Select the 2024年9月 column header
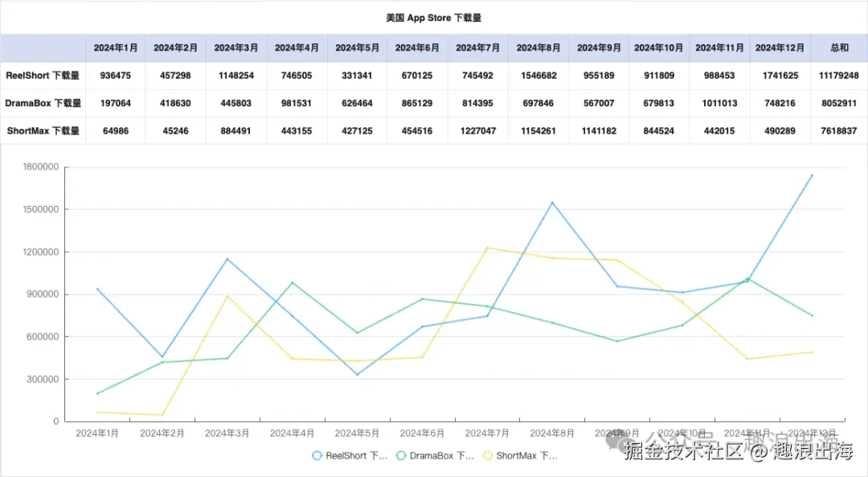This screenshot has height=477, width=868. pos(599,48)
